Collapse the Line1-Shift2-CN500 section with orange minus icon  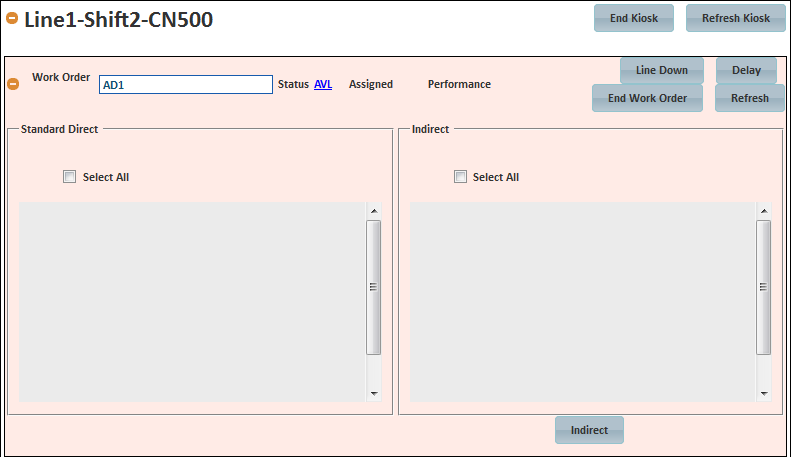coord(12,19)
